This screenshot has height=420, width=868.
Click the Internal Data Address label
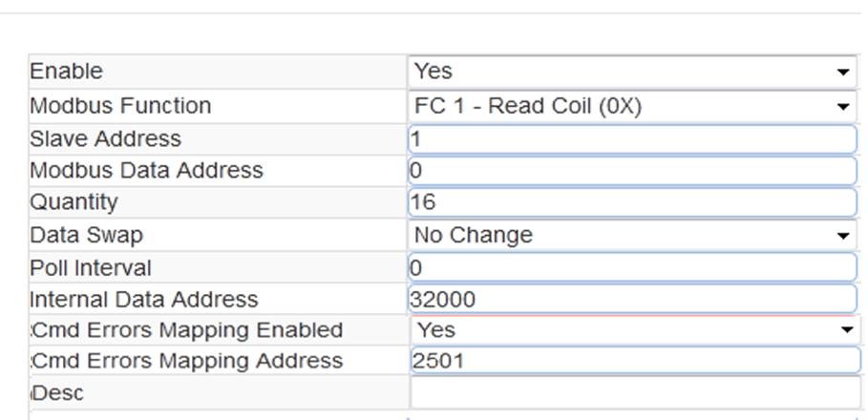point(144,300)
